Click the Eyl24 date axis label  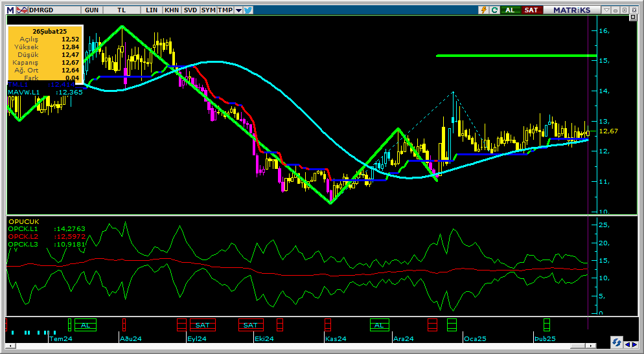pos(196,339)
